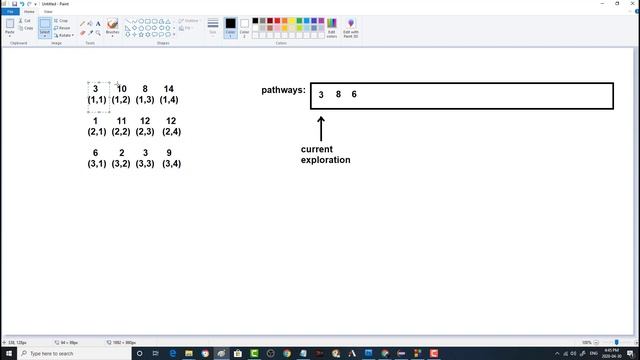Expand the Shapes gallery more arrow
Viewport: 640px width, 360px height.
tap(174, 35)
